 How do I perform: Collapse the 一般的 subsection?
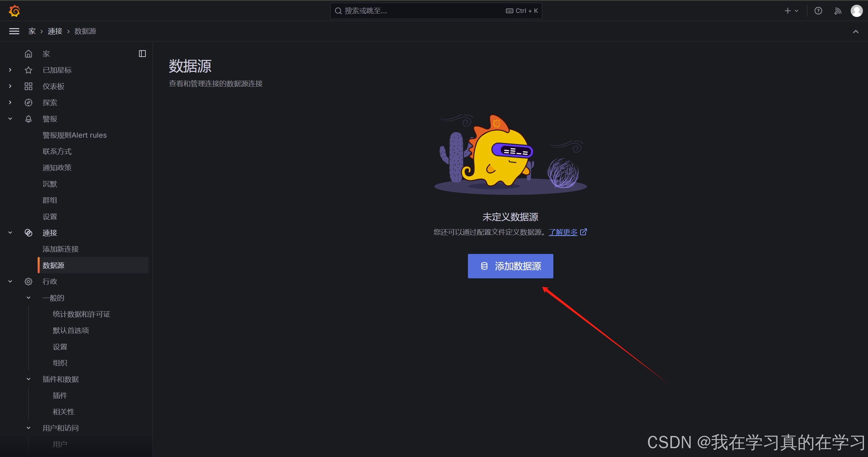click(x=28, y=298)
